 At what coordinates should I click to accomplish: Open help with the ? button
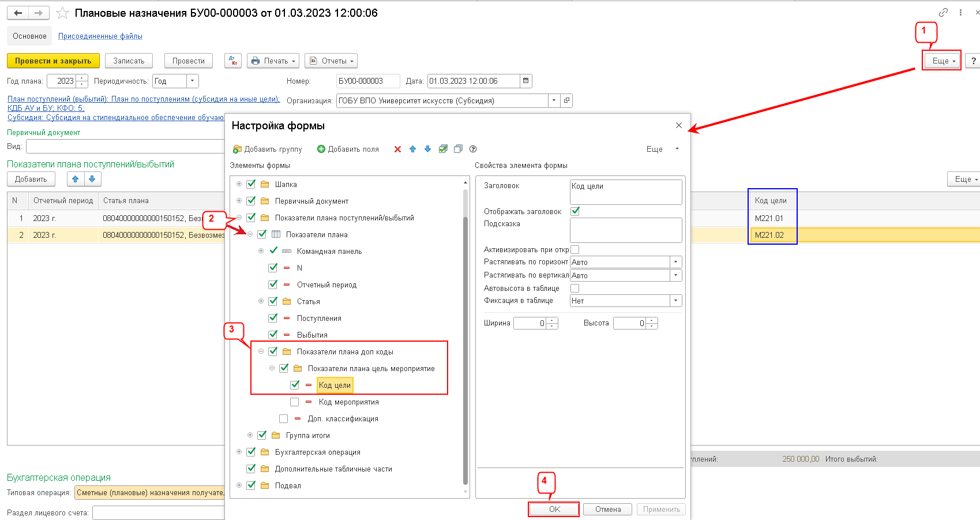(x=973, y=61)
